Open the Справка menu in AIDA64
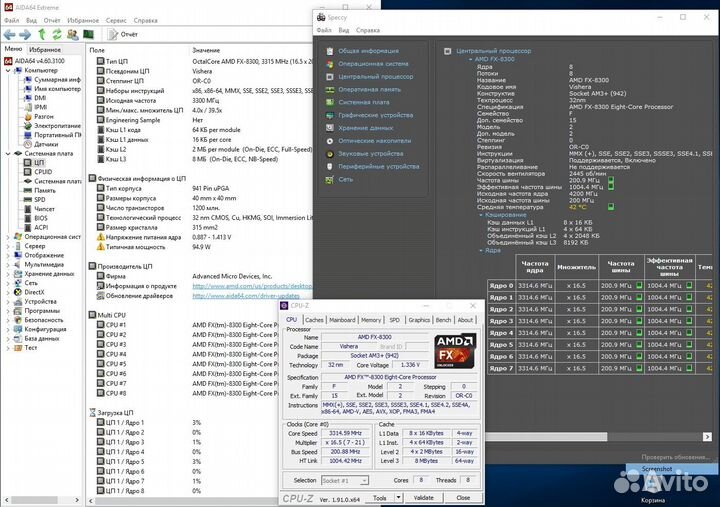The image size is (720, 507). [146, 20]
